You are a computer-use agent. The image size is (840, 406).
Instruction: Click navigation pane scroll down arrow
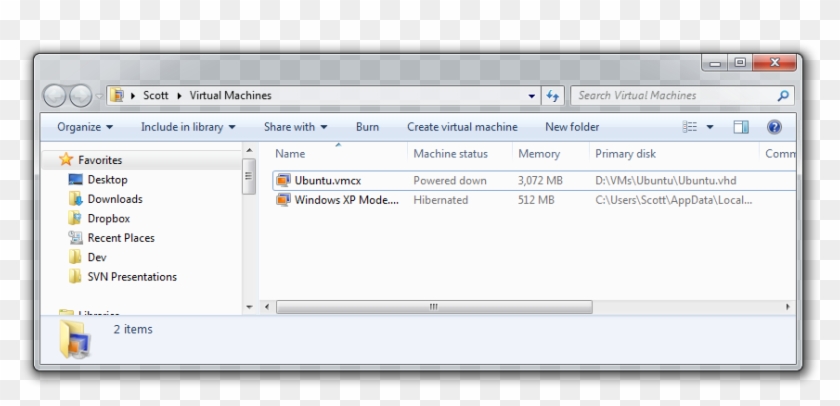point(249,307)
